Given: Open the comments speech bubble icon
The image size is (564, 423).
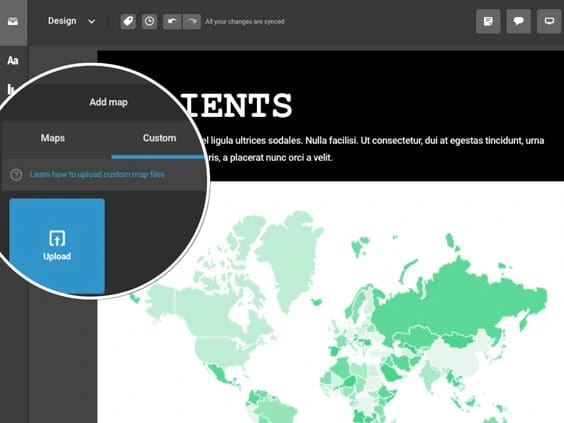Looking at the screenshot, I should (518, 21).
